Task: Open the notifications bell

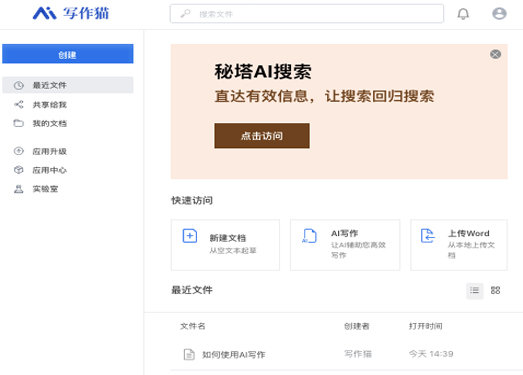Action: click(x=463, y=14)
